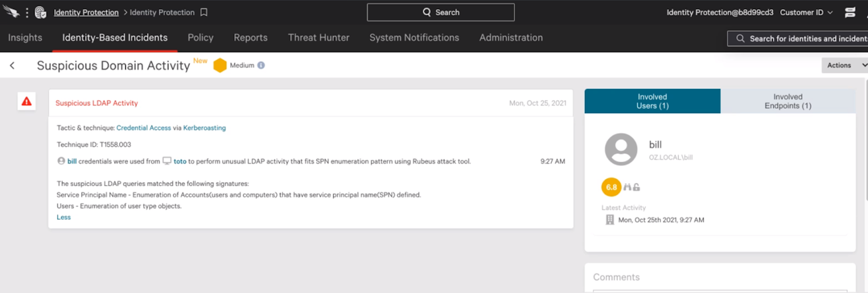The image size is (868, 293).
Task: Open the Kerberoasting technique link
Action: coord(205,128)
